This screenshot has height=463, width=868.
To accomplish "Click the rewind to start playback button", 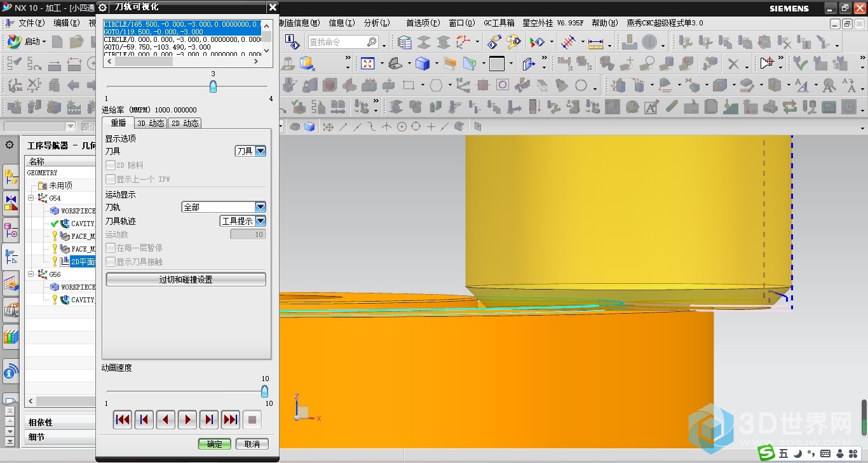I will click(123, 420).
